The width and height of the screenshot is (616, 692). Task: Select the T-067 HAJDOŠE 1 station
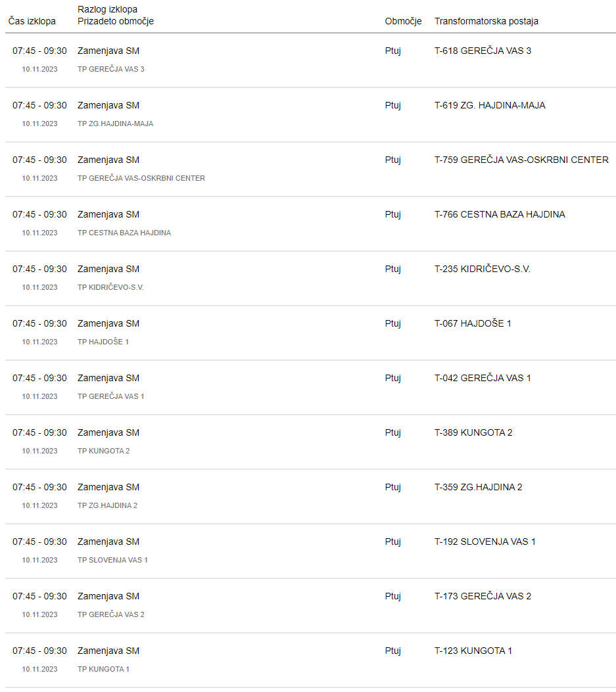coord(473,323)
